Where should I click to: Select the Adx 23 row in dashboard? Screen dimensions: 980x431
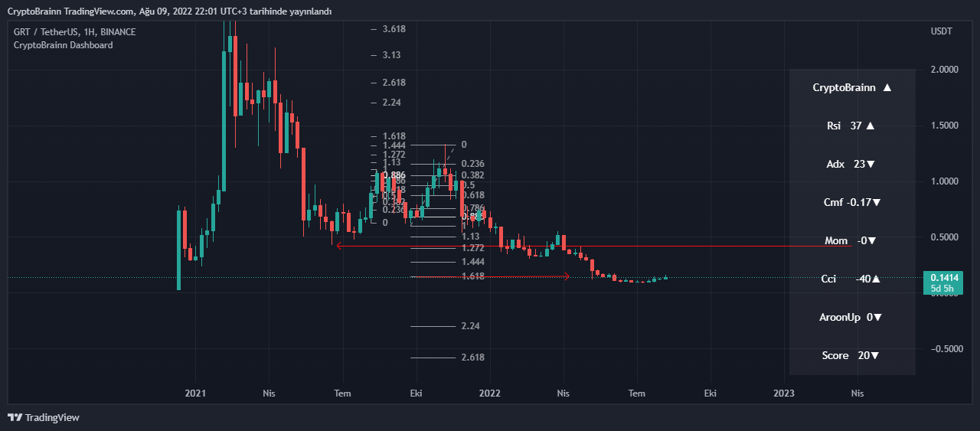pyautogui.click(x=851, y=165)
